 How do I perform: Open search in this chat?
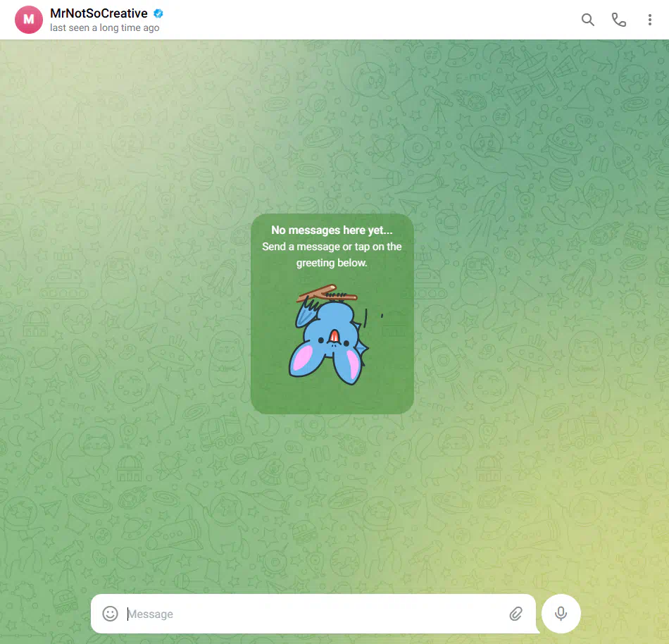pos(587,20)
